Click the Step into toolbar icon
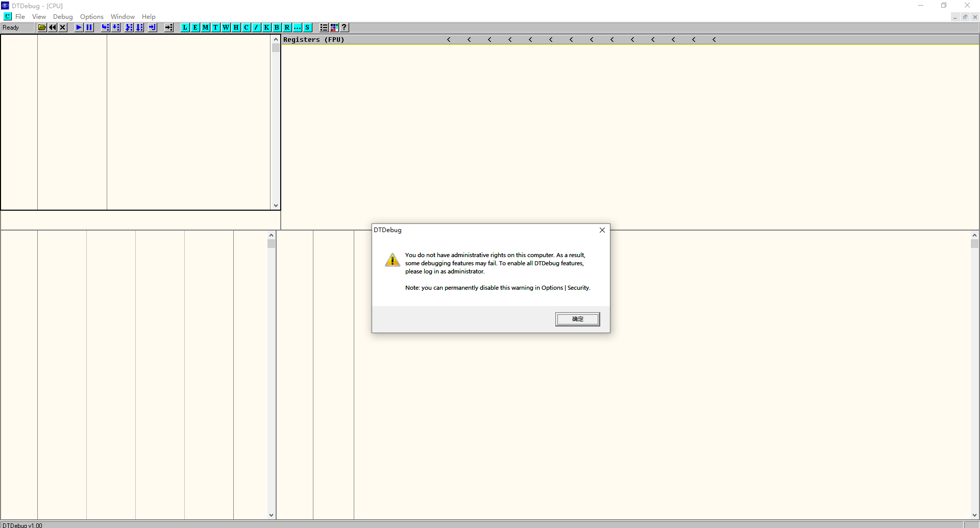Viewport: 980px width, 528px height. tap(106, 28)
